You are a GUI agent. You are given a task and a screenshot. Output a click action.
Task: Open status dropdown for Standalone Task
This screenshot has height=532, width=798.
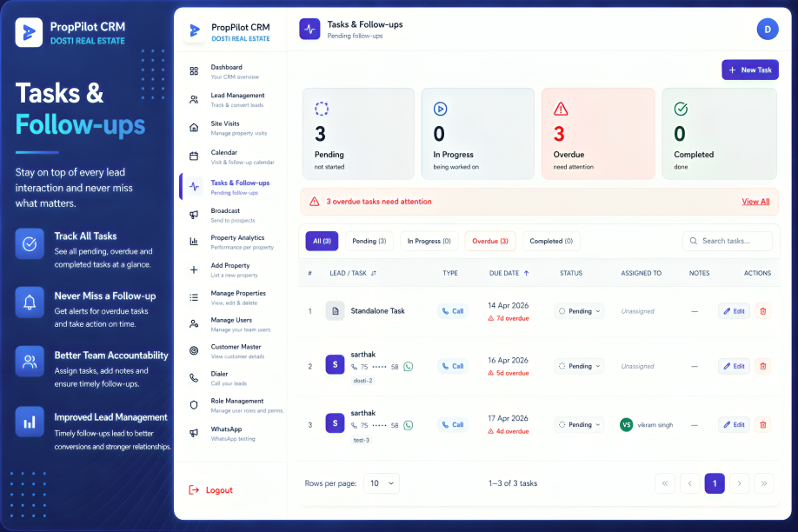coord(579,311)
